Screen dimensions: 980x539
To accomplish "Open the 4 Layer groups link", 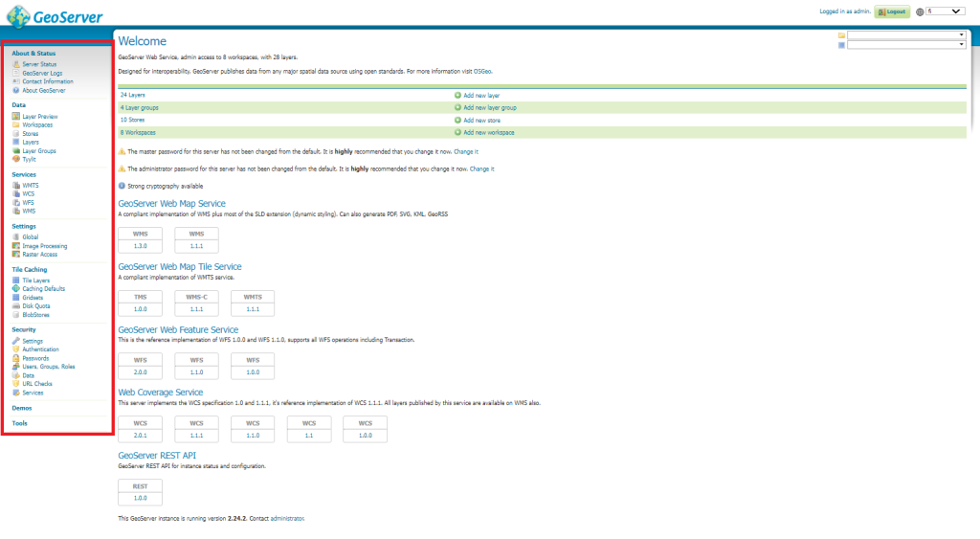I will 140,107.
